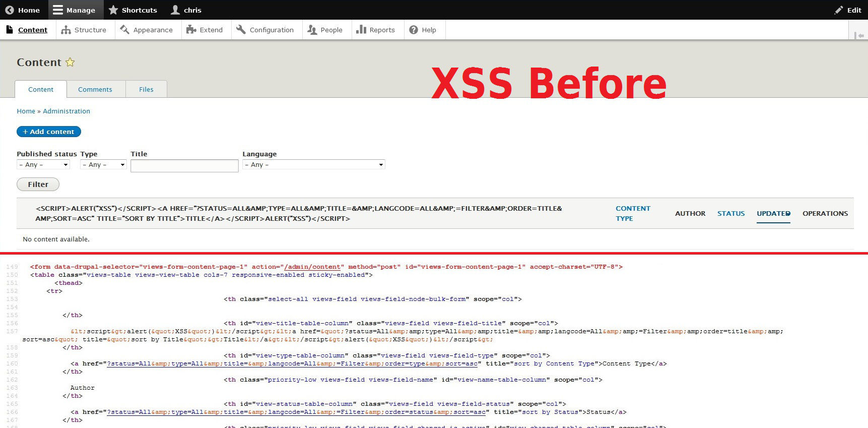Click the Shortcuts star icon
868x428 pixels.
pos(113,10)
